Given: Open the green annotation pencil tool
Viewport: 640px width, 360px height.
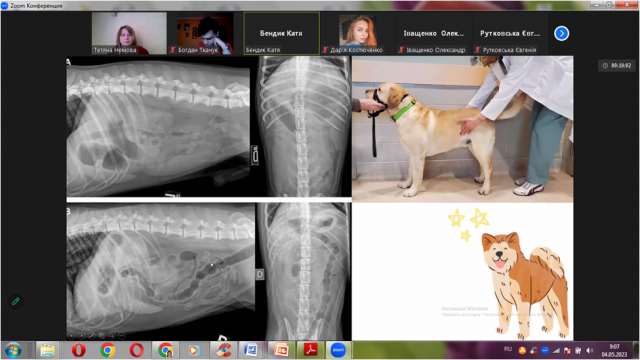Looking at the screenshot, I should pyautogui.click(x=16, y=301).
